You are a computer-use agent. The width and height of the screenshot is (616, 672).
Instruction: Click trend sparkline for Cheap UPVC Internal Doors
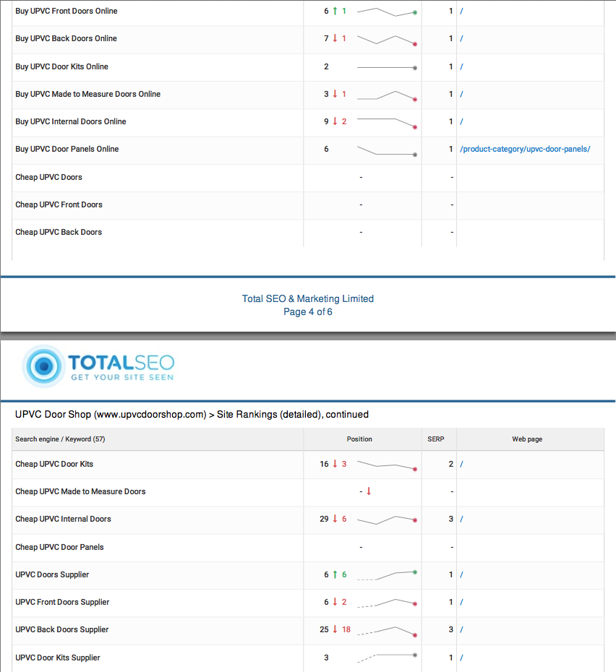pos(387,520)
